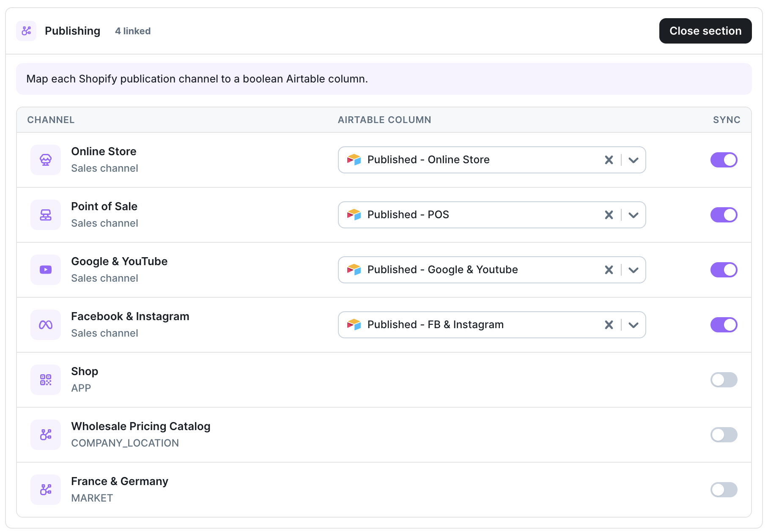Click the France & Germany market icon
The width and height of the screenshot is (768, 532).
coord(46,490)
